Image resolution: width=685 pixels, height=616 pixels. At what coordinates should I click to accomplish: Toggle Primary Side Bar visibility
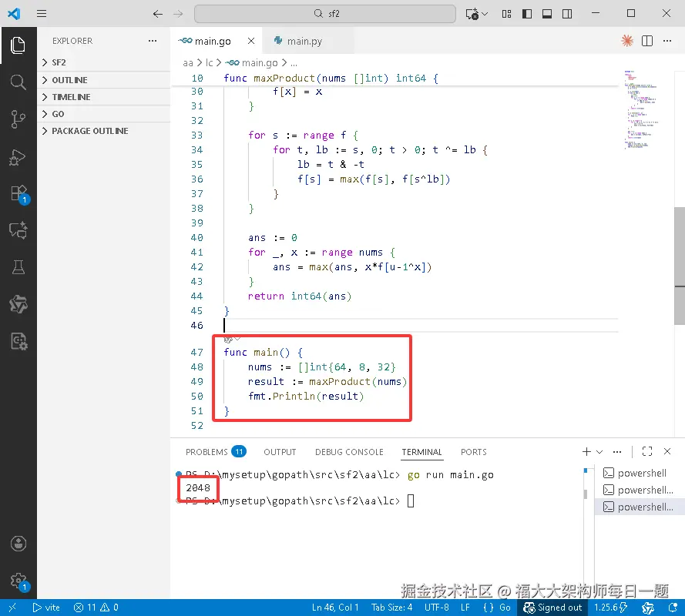click(x=527, y=14)
